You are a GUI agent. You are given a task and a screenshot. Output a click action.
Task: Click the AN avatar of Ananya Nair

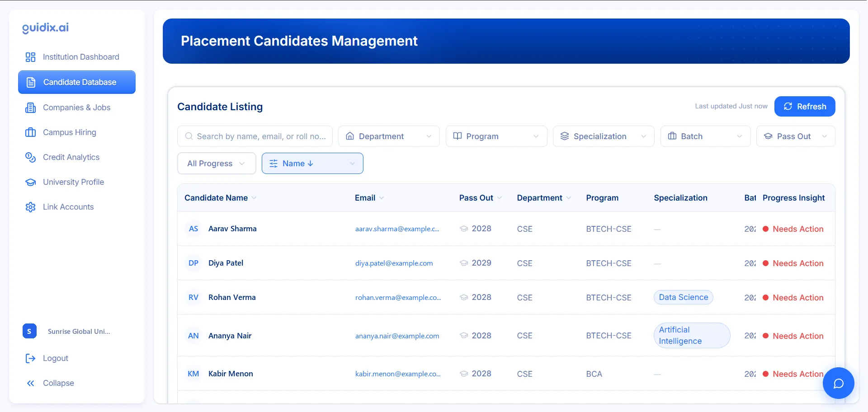(193, 336)
